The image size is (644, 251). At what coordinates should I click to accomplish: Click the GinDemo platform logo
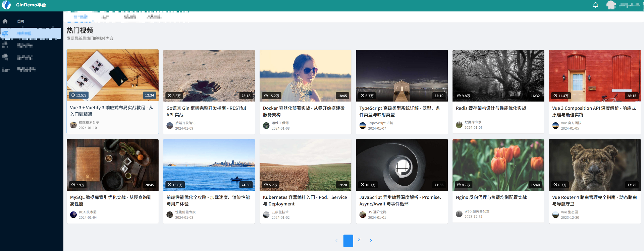pyautogui.click(x=6, y=5)
